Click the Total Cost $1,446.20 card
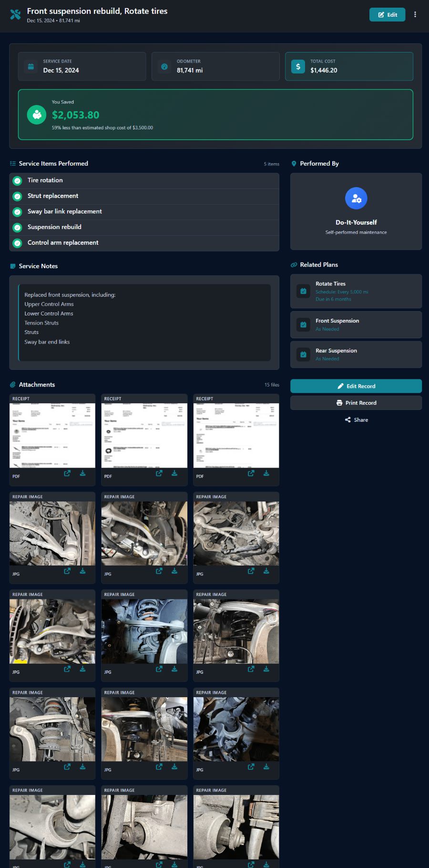The height and width of the screenshot is (868, 429). 349,66
